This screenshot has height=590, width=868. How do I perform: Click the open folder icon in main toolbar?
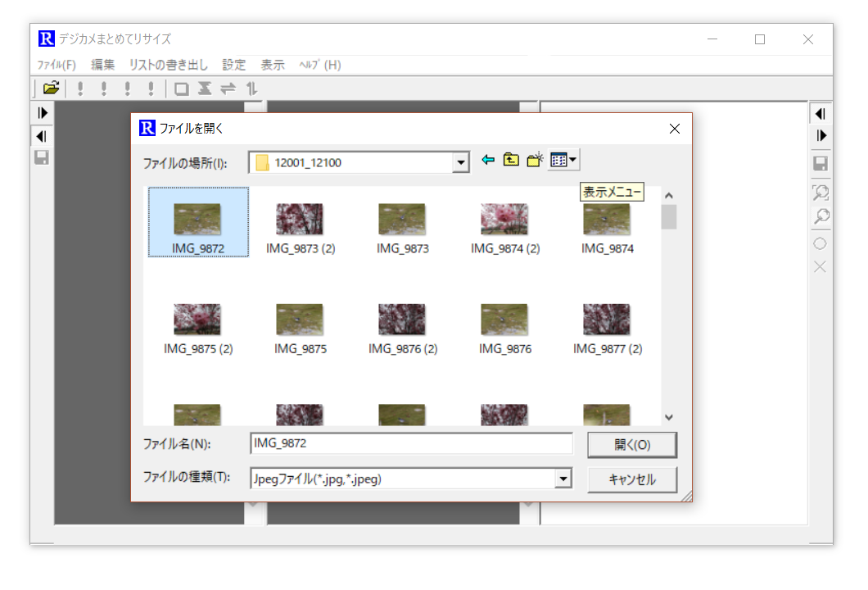51,88
